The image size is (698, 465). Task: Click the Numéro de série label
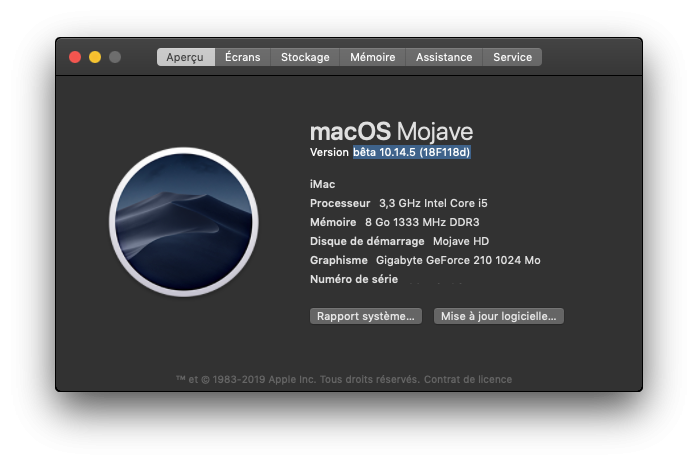click(x=354, y=279)
